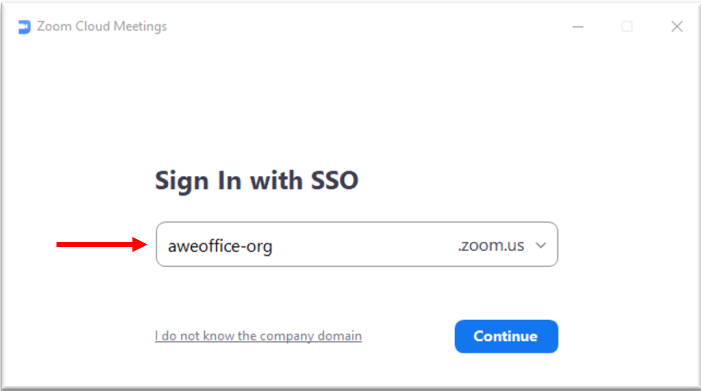The width and height of the screenshot is (701, 391).
Task: Click the blue Continue button's label text
Action: click(x=505, y=336)
